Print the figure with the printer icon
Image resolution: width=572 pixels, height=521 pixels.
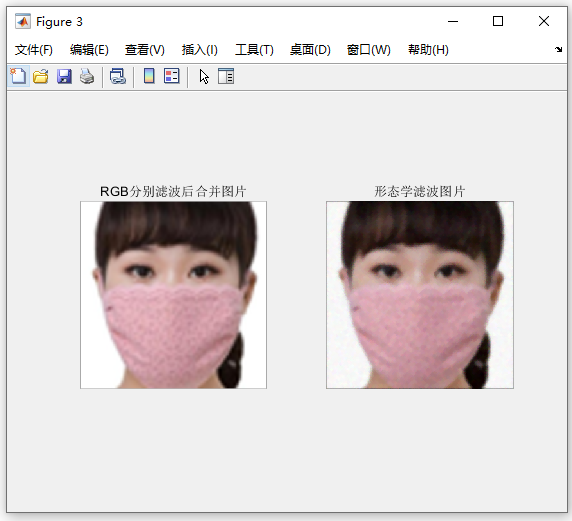click(x=87, y=77)
